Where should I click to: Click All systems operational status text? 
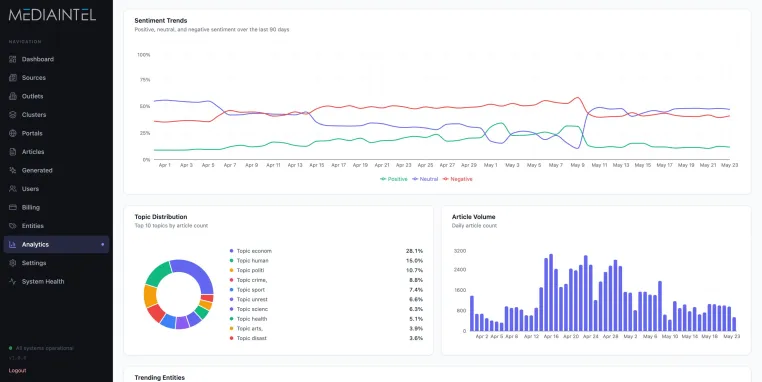pos(45,348)
